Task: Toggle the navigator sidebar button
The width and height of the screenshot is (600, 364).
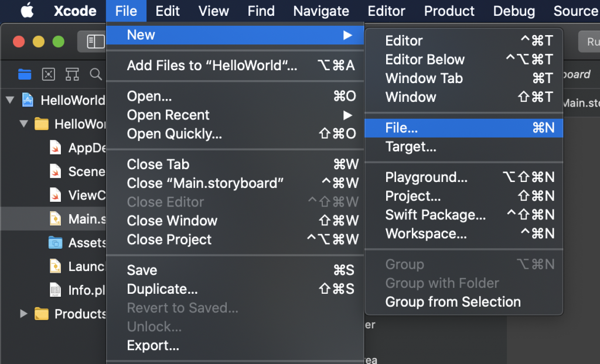Action: point(95,42)
